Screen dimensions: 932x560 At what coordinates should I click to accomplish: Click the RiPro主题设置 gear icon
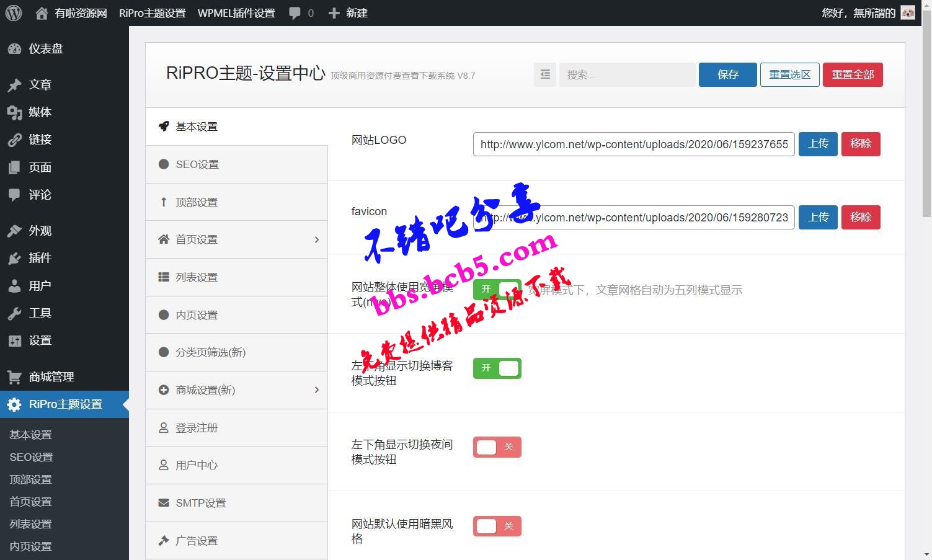click(15, 404)
